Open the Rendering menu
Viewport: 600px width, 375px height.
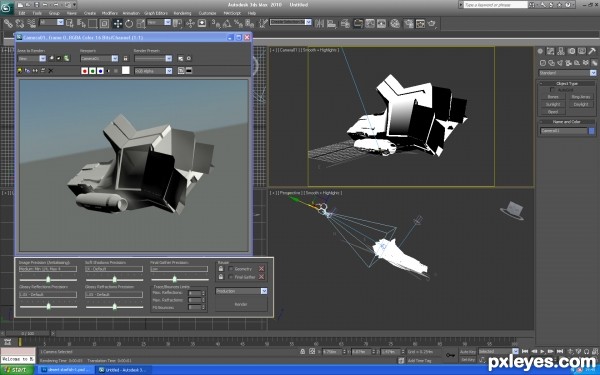tap(183, 13)
